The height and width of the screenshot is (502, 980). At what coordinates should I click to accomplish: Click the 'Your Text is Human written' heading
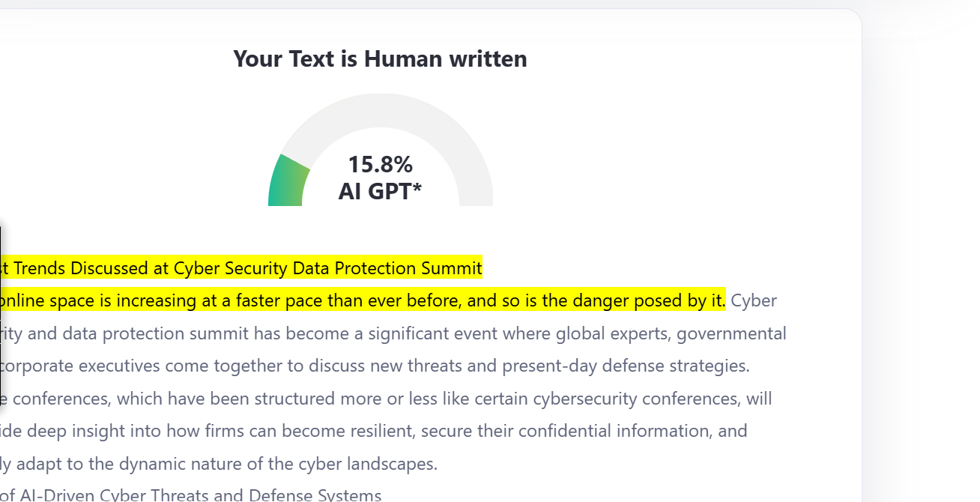pos(381,58)
